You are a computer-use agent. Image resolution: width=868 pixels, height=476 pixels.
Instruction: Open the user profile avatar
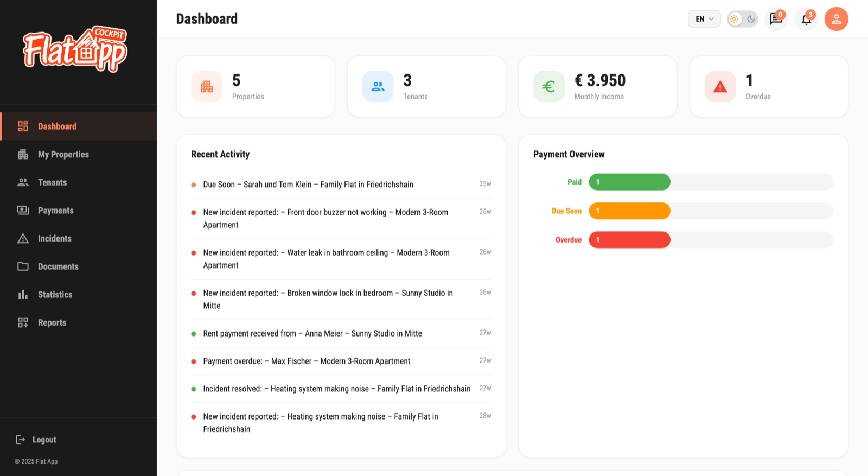tap(837, 19)
